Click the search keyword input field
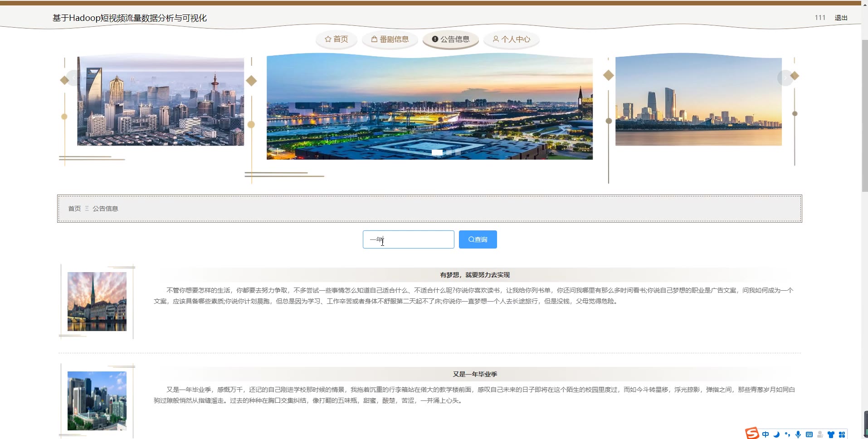868x439 pixels. [x=408, y=239]
